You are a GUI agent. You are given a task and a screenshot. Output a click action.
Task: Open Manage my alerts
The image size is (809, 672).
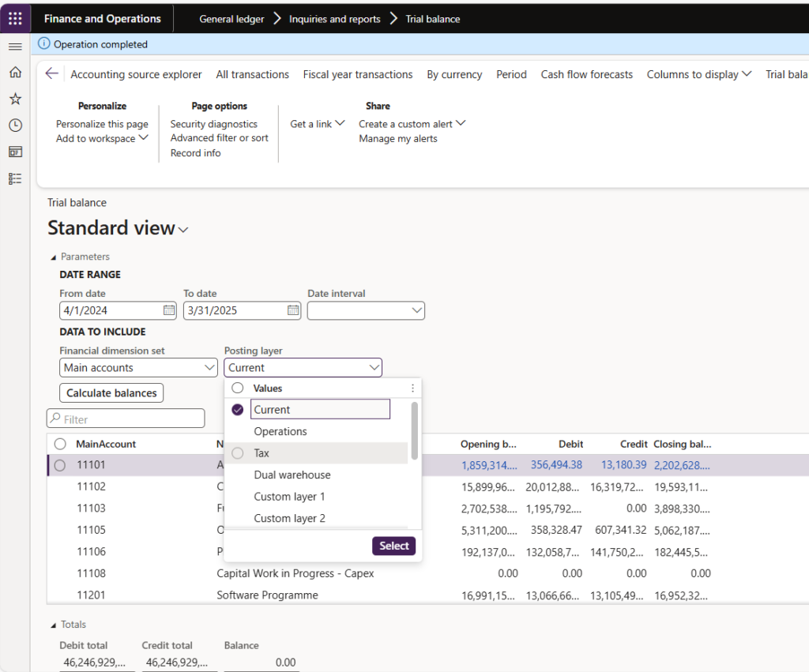398,138
